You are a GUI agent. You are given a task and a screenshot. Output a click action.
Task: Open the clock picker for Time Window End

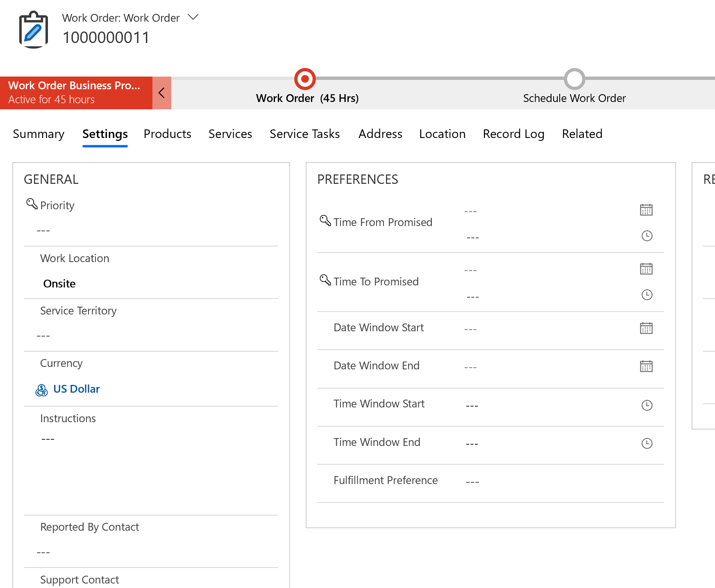pos(647,443)
